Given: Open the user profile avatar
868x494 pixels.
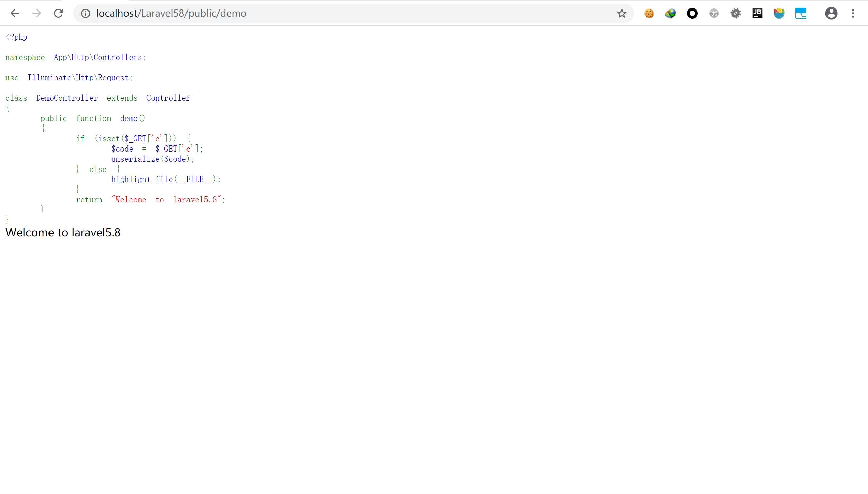Looking at the screenshot, I should 831,13.
